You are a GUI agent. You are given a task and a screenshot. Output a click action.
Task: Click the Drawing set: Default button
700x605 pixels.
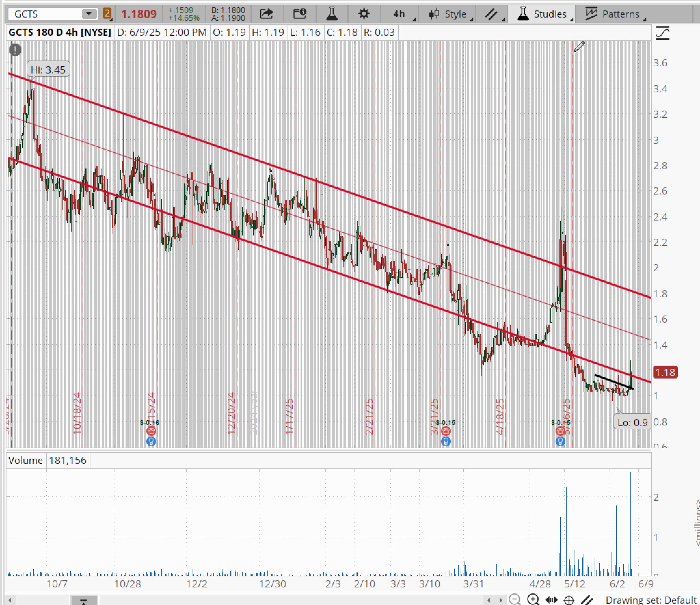coord(650,600)
